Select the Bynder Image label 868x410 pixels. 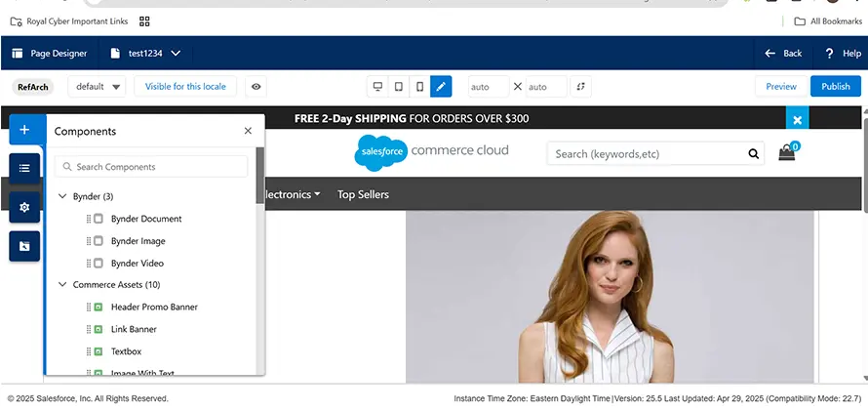click(138, 241)
